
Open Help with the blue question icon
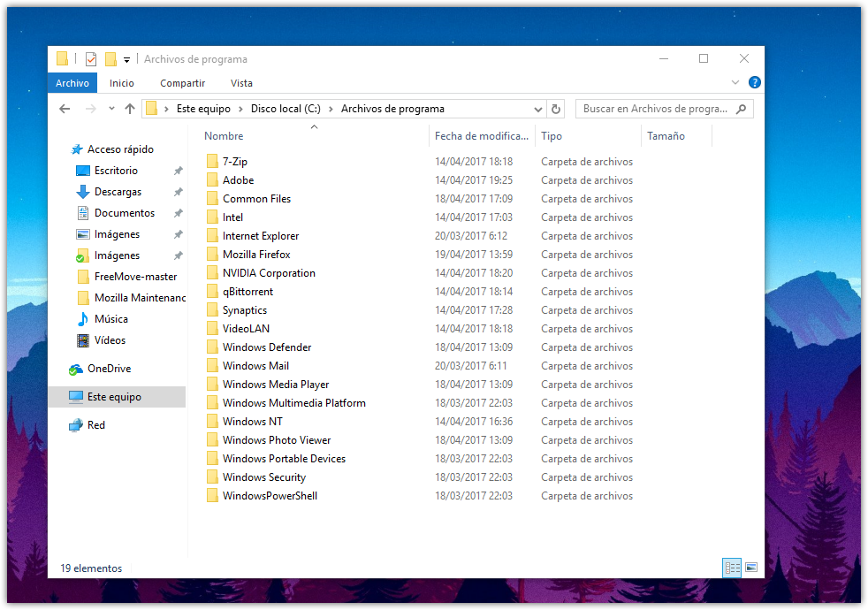(754, 82)
